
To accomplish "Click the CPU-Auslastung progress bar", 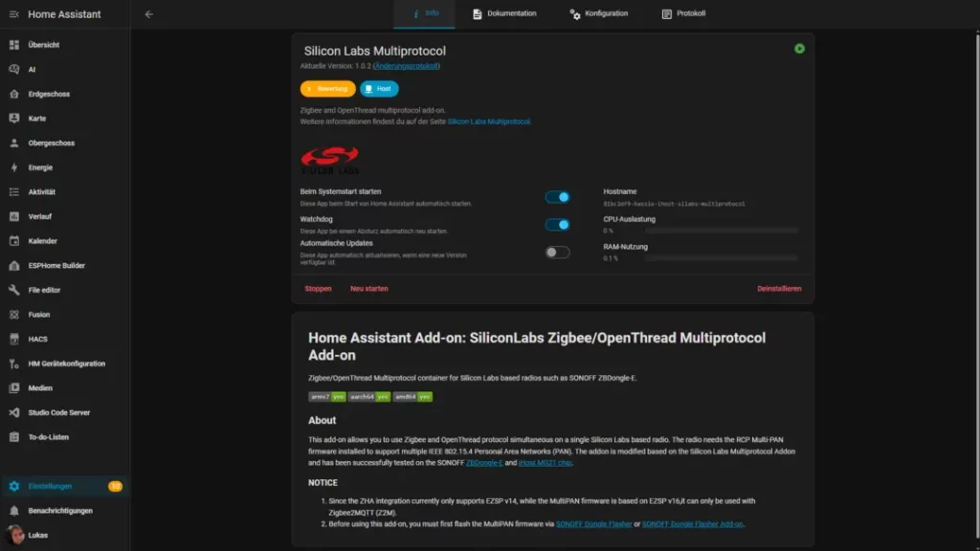I will click(722, 231).
